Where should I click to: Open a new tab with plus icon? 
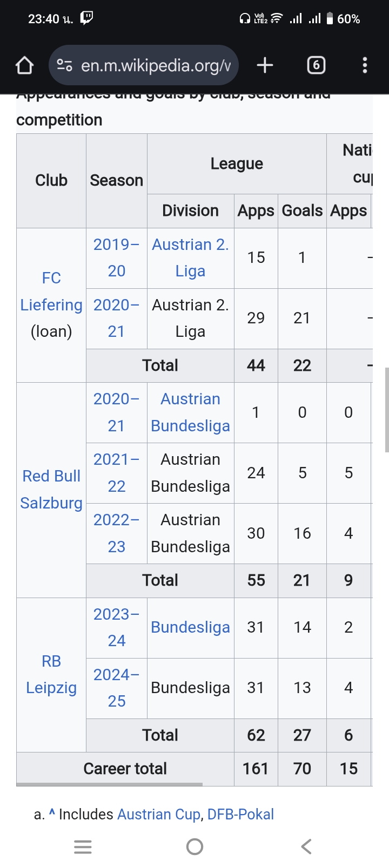point(265,65)
